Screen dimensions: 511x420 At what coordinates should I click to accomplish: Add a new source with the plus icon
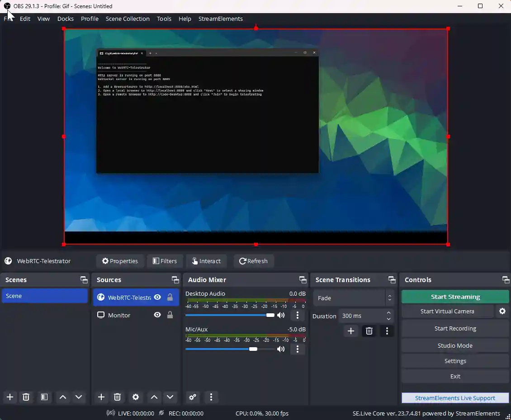point(101,397)
